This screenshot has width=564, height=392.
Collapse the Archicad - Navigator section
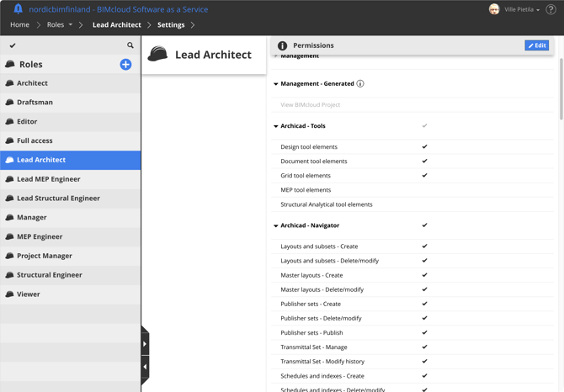276,225
